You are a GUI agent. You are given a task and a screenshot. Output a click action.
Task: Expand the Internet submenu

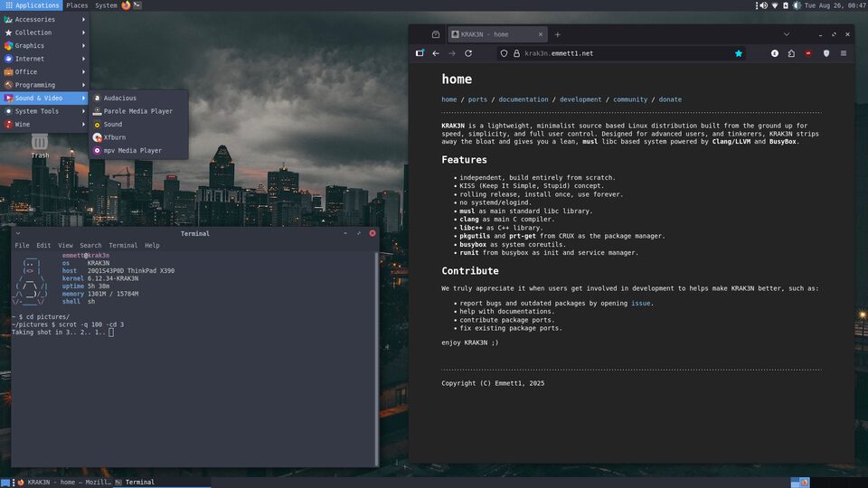click(45, 59)
